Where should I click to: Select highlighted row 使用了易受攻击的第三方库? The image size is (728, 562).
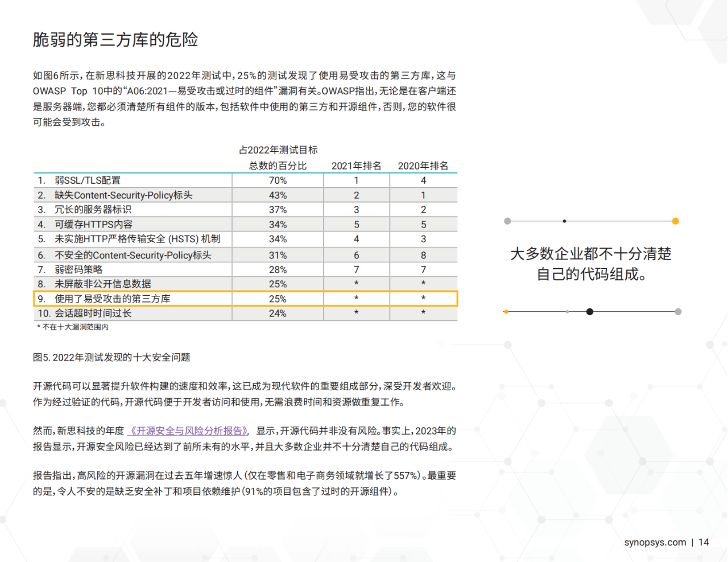tap(246, 299)
